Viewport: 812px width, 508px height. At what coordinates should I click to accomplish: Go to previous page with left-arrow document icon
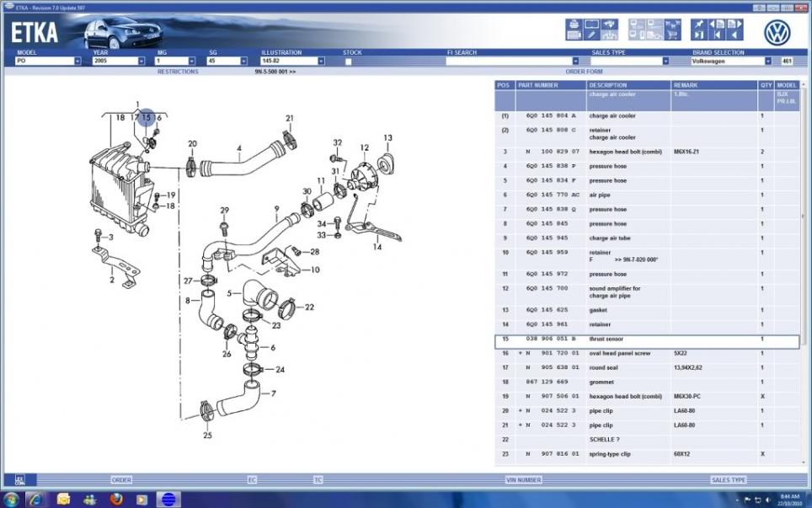point(717,24)
